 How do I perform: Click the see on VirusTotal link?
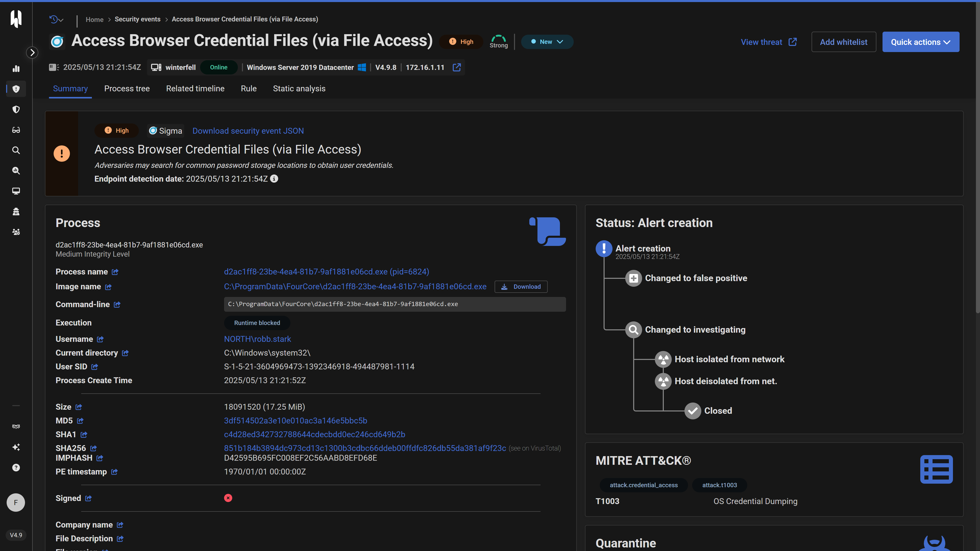[x=535, y=449]
